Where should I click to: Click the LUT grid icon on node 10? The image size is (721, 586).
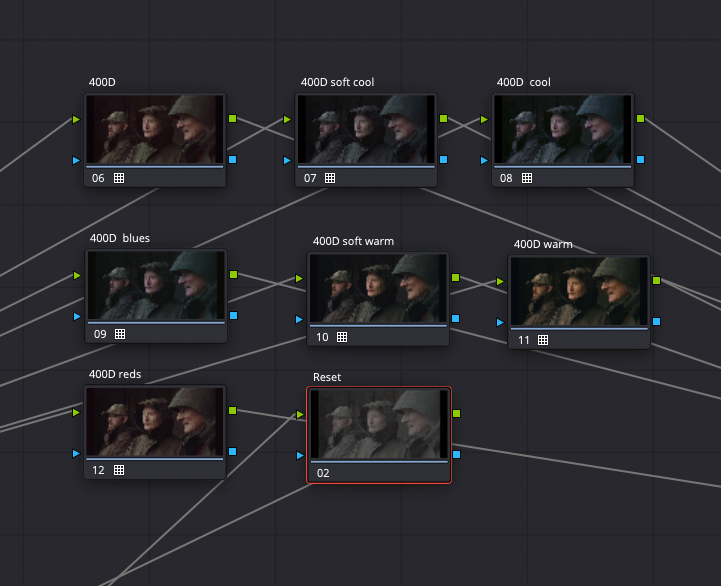(x=342, y=337)
